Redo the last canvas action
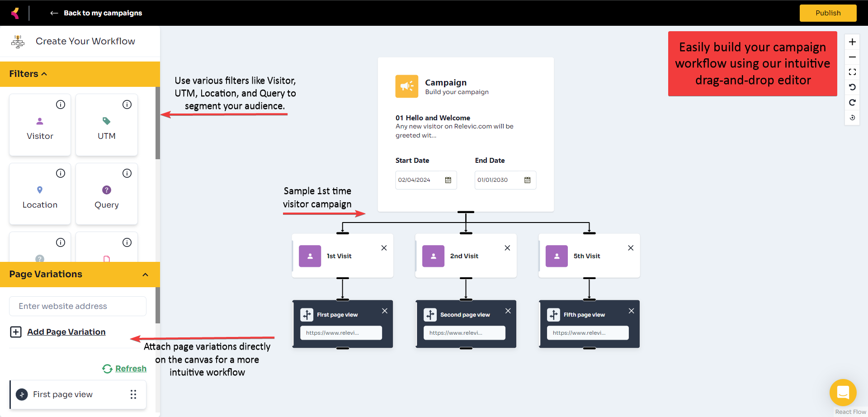The width and height of the screenshot is (868, 417). tap(852, 102)
